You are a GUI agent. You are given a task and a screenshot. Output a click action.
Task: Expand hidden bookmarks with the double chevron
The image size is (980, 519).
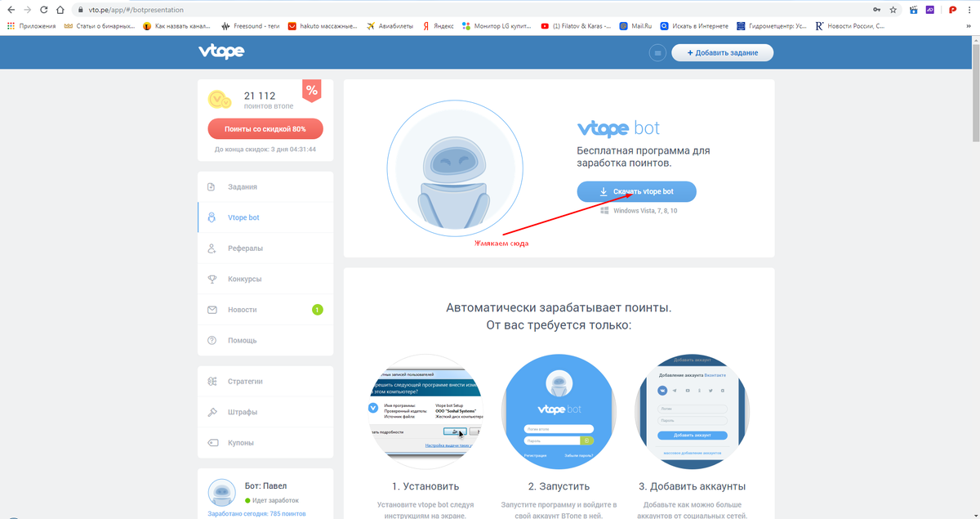pyautogui.click(x=969, y=26)
